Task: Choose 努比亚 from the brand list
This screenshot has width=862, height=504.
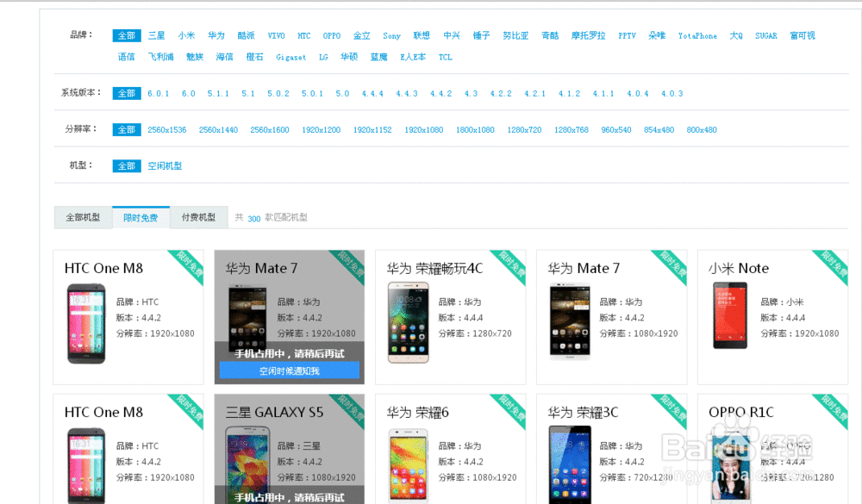Action: tap(515, 35)
